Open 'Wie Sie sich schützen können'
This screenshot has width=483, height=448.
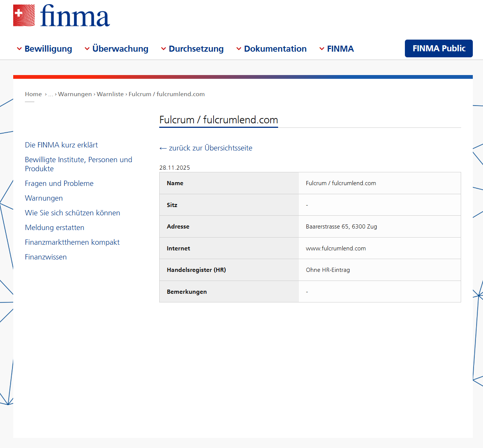click(72, 213)
